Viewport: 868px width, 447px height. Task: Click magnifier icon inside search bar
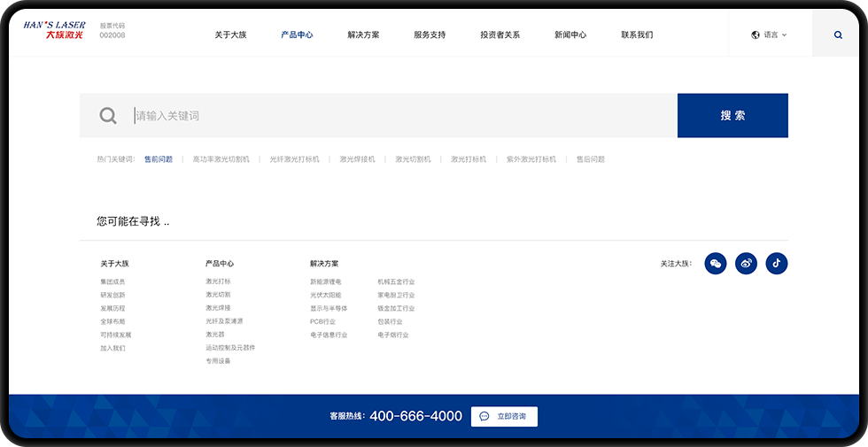[108, 116]
